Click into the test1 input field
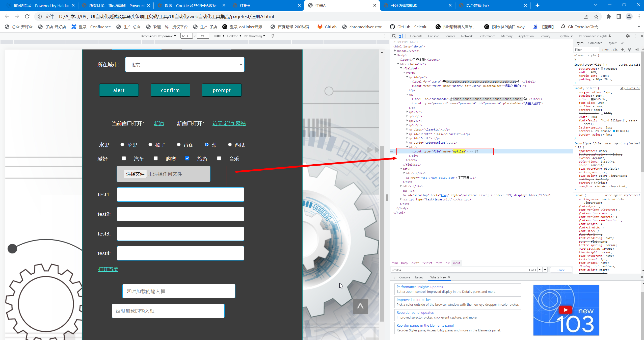The image size is (644, 340). (x=180, y=194)
